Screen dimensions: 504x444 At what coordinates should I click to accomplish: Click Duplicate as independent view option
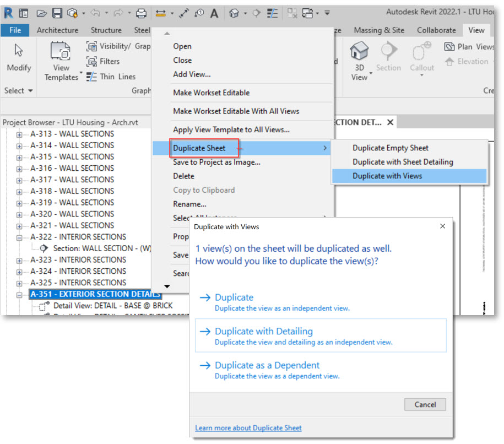pos(321,301)
